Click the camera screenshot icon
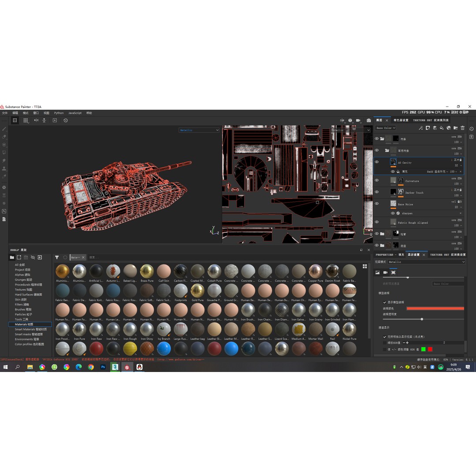Viewport: 476px width, 476px height. (368, 120)
